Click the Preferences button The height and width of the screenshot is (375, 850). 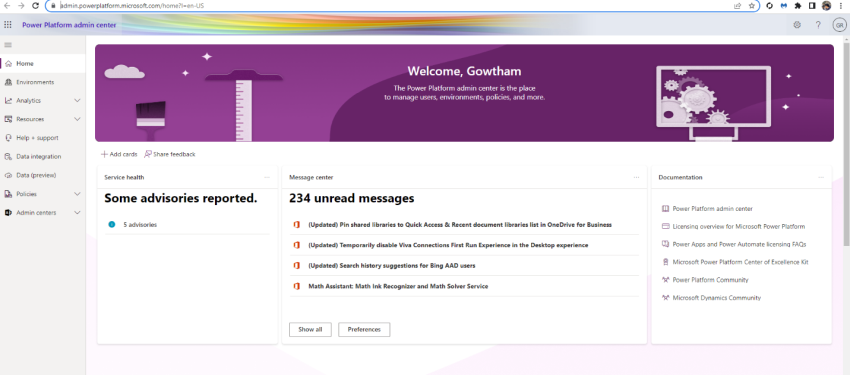(x=364, y=329)
